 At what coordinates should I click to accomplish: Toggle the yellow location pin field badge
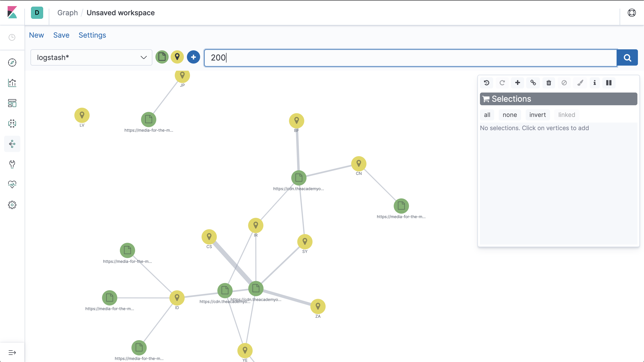click(177, 57)
